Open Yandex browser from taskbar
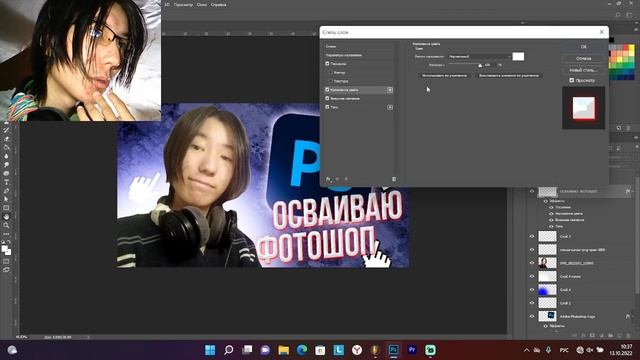Image resolution: width=640 pixels, height=360 pixels. tap(357, 350)
